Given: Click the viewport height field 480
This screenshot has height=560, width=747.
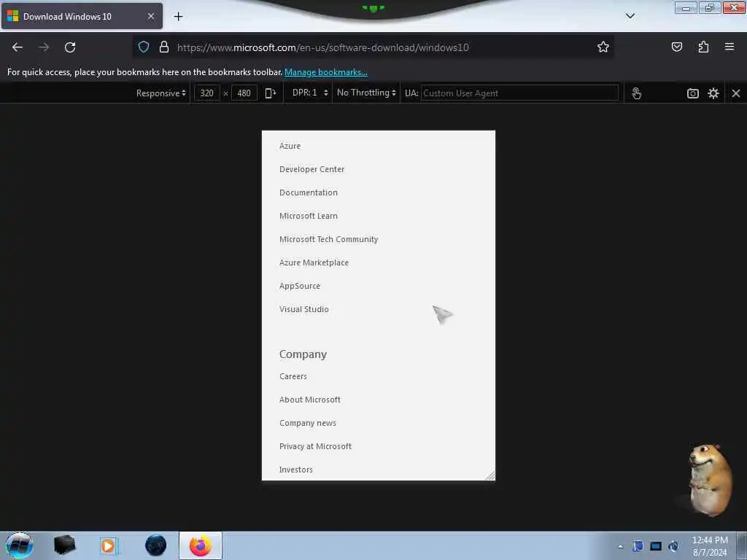Looking at the screenshot, I should click(244, 93).
